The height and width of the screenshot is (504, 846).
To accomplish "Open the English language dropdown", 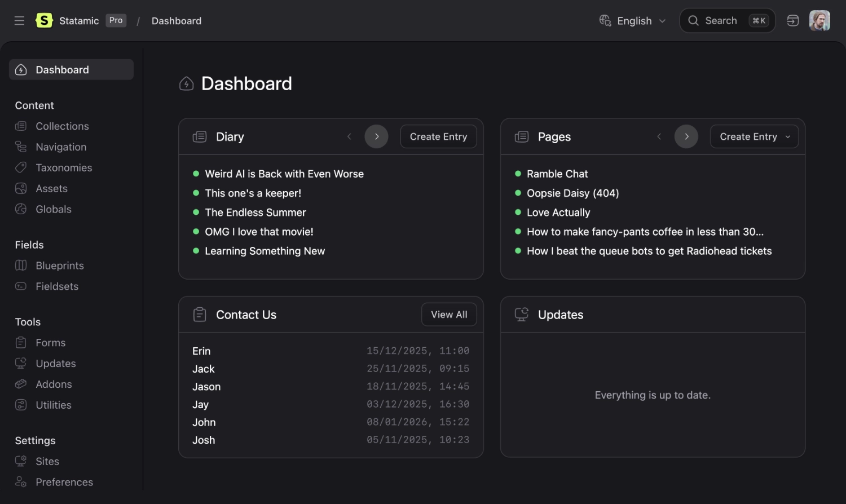I will (x=632, y=20).
